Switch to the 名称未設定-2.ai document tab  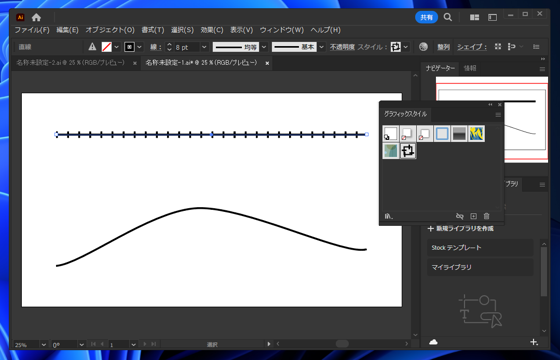tap(71, 63)
